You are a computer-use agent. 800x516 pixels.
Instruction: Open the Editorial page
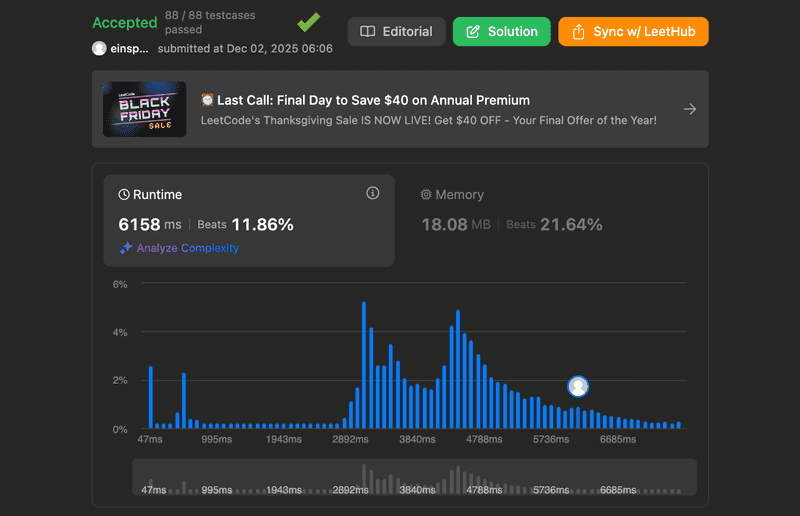pyautogui.click(x=396, y=31)
